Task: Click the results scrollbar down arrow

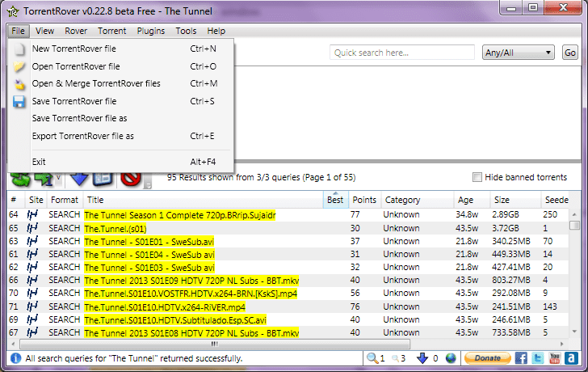Action: coord(574,332)
